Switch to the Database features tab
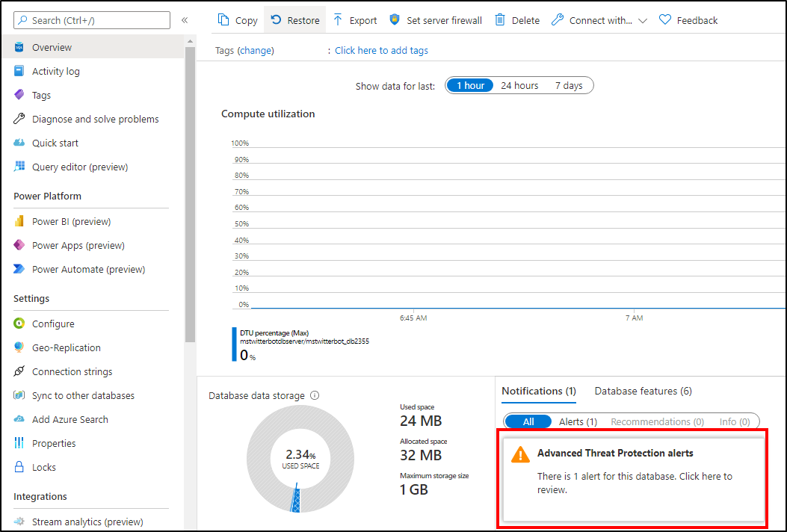 [643, 391]
